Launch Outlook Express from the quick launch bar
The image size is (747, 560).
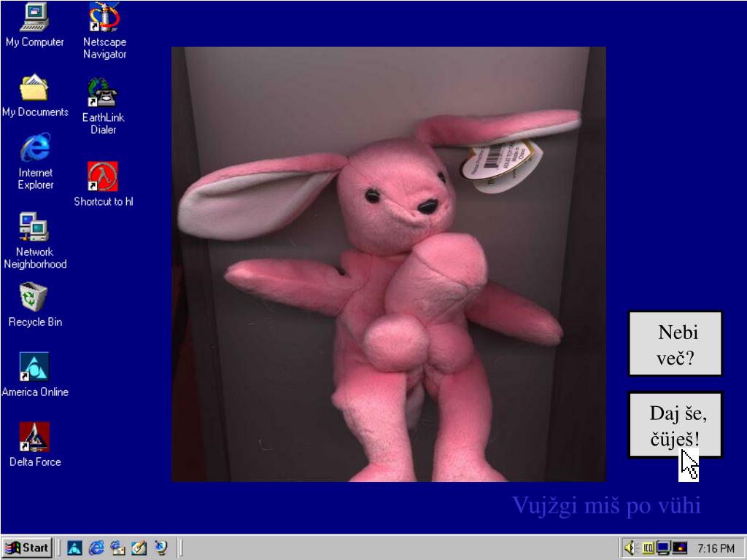117,548
